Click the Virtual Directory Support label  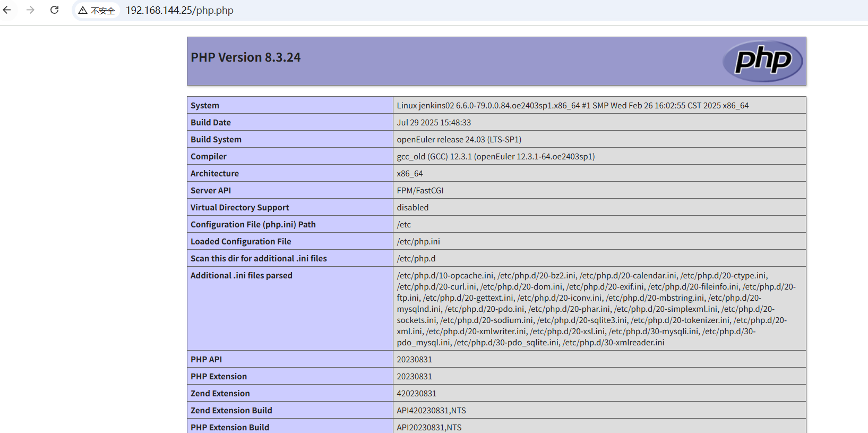point(240,208)
